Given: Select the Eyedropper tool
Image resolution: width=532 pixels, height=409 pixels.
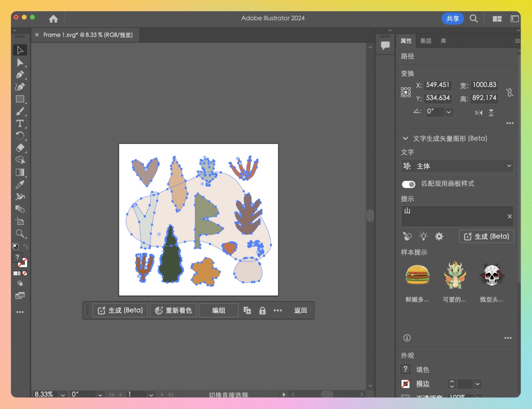Looking at the screenshot, I should [20, 185].
